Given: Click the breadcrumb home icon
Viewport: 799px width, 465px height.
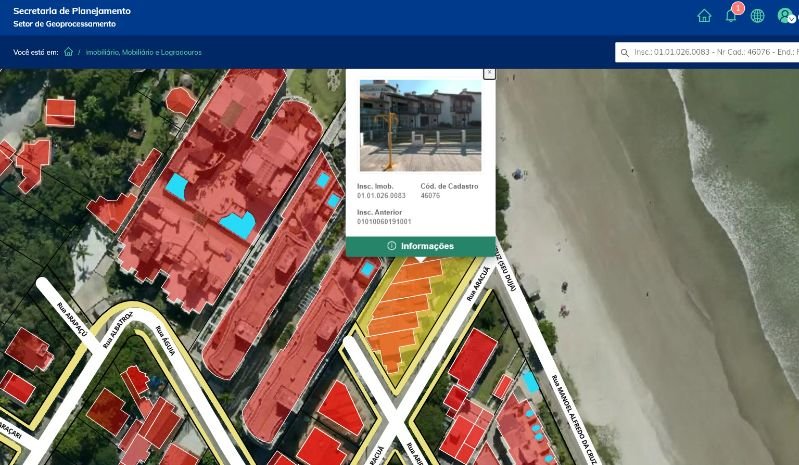Looking at the screenshot, I should pyautogui.click(x=68, y=51).
